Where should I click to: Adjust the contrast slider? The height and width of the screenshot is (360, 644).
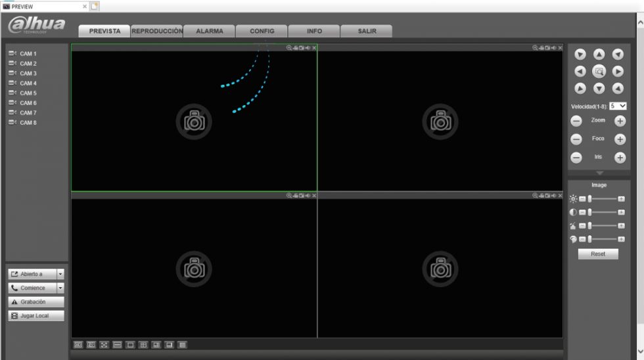[x=602, y=212]
